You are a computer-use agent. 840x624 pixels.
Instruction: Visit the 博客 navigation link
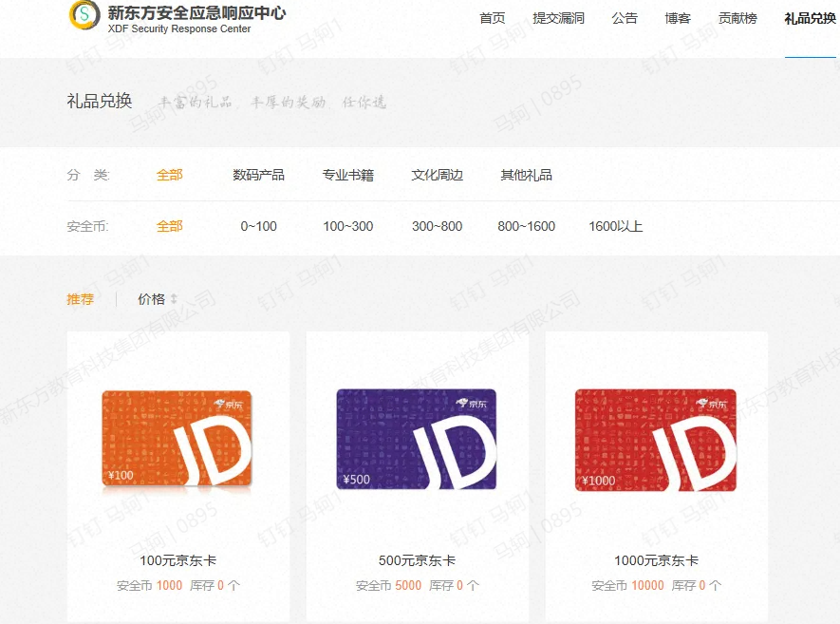678,19
